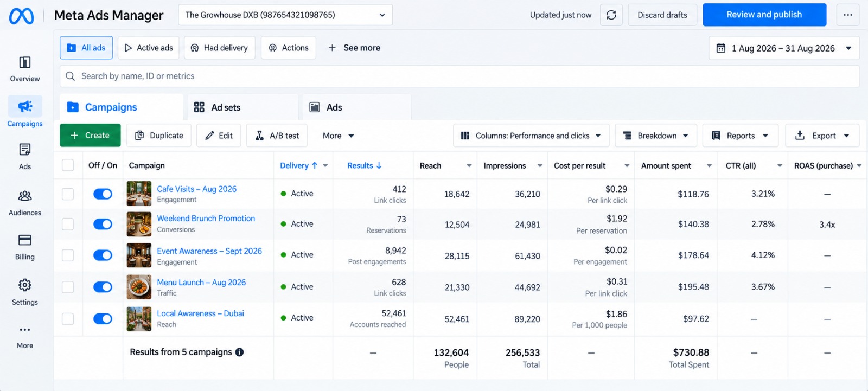Open the Amount spent column dropdown arrow

(709, 166)
